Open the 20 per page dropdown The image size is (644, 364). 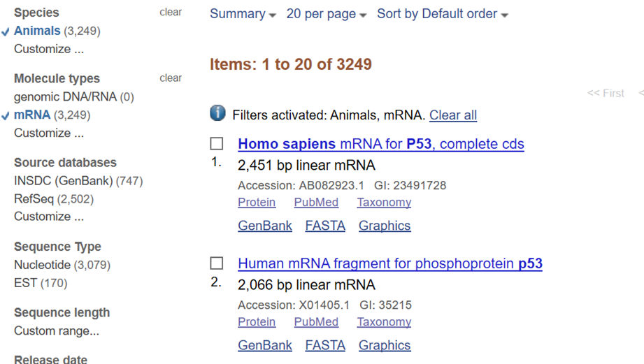tap(326, 14)
